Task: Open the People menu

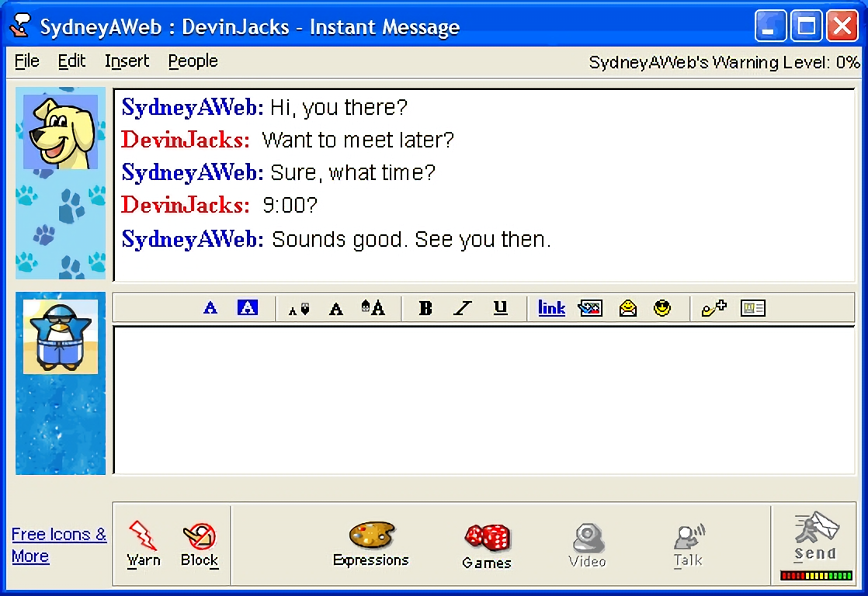Action: tap(193, 61)
